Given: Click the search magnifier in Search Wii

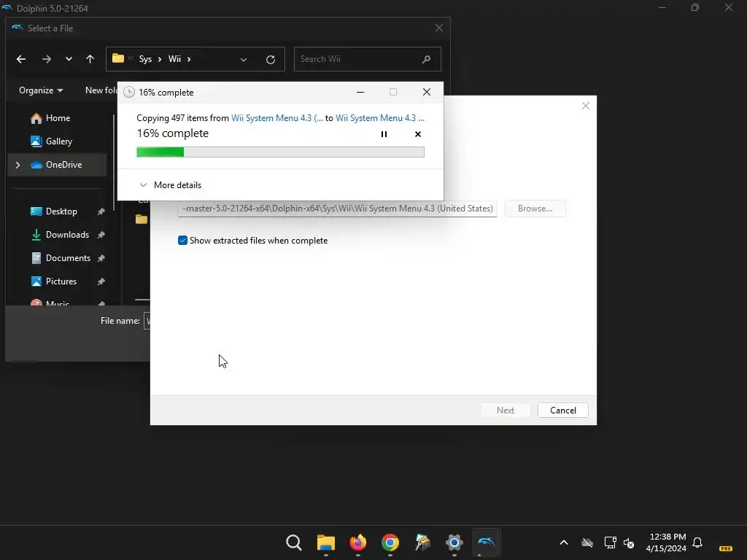Looking at the screenshot, I should 426,59.
